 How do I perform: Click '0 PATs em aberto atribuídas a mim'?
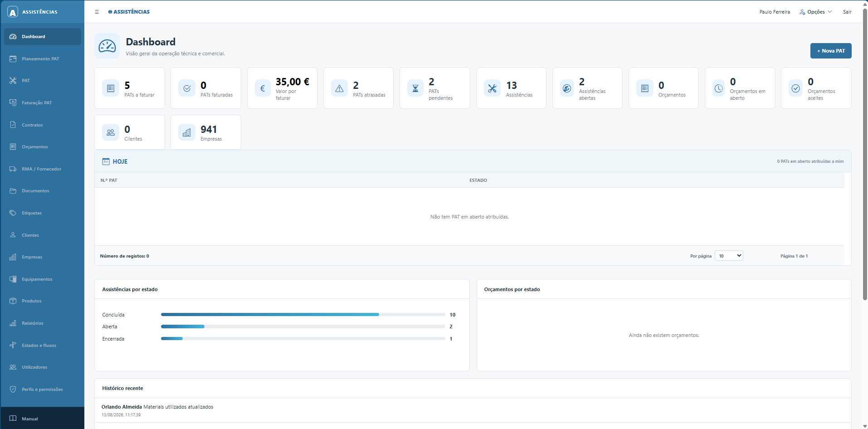tap(810, 161)
